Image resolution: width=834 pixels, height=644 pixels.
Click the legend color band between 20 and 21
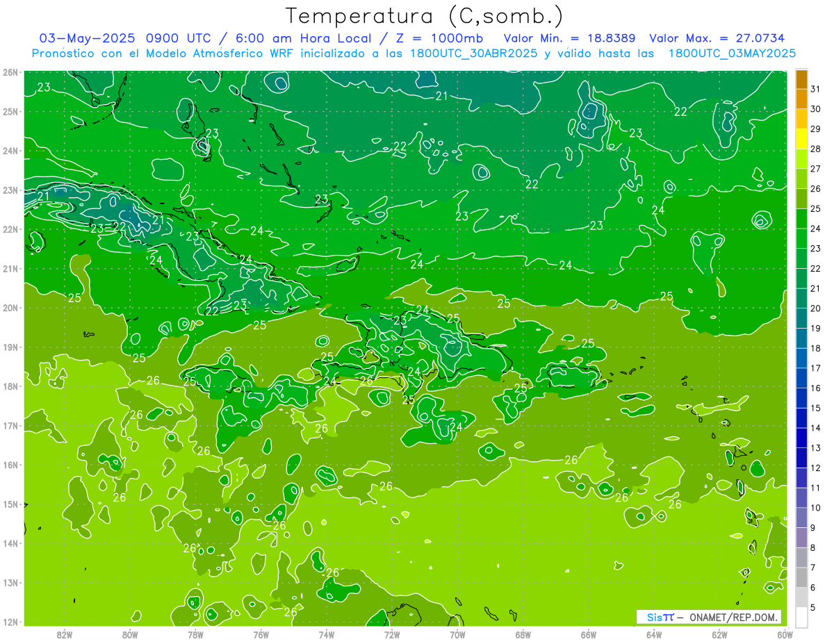click(801, 299)
